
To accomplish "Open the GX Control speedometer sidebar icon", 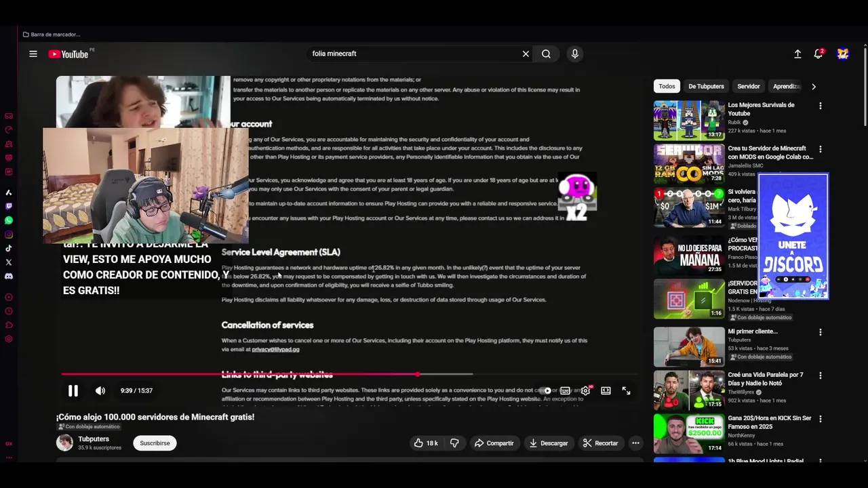I will tap(9, 130).
